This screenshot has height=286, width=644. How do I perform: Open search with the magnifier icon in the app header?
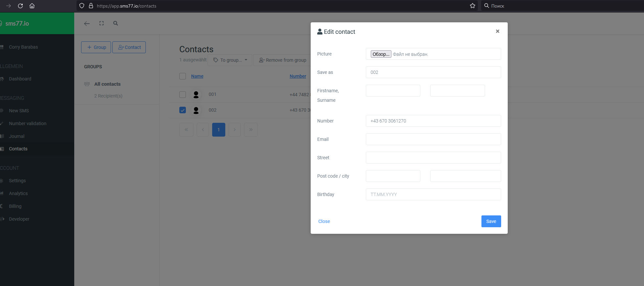tap(116, 23)
